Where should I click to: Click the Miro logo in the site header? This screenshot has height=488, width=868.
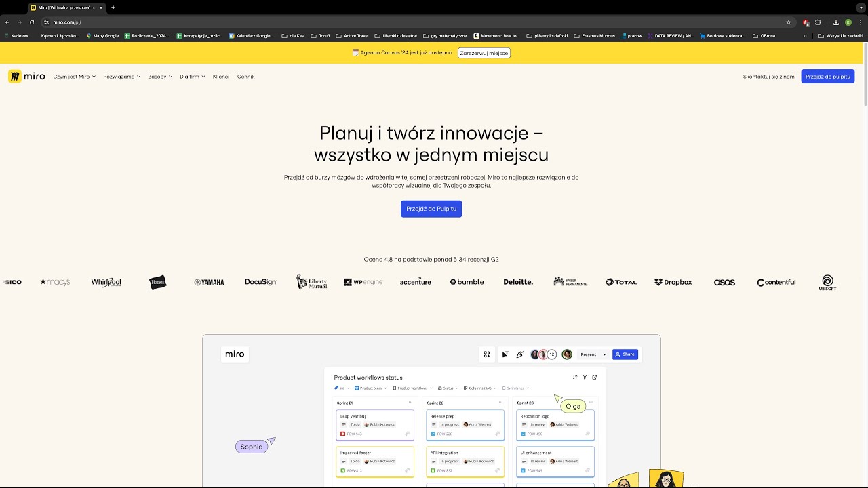click(26, 77)
